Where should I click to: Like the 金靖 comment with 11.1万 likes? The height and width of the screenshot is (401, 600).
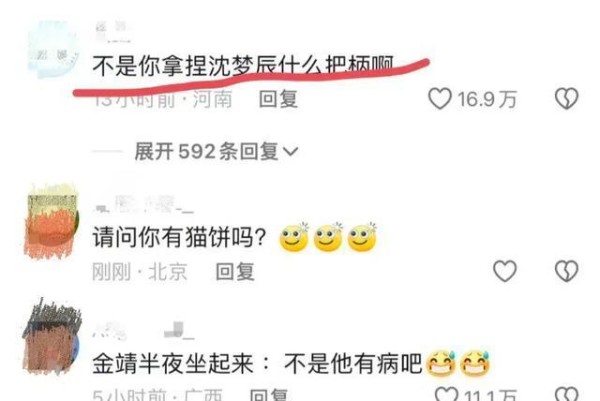447,394
